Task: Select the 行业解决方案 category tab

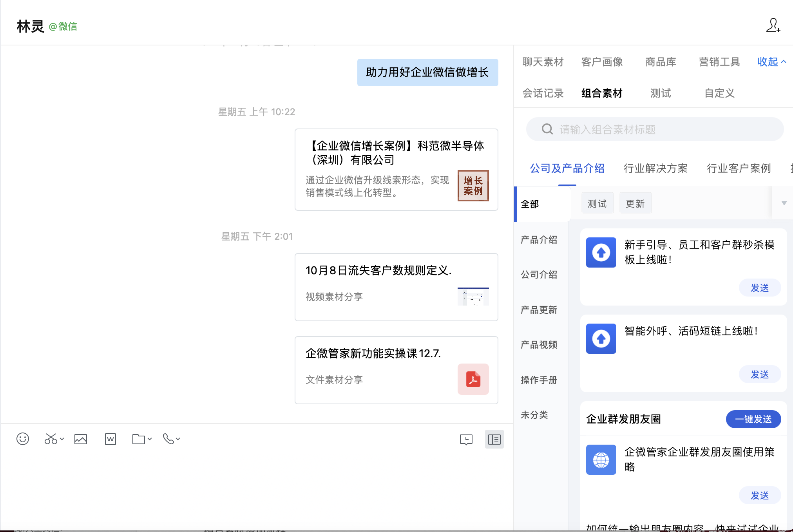Action: click(x=655, y=168)
